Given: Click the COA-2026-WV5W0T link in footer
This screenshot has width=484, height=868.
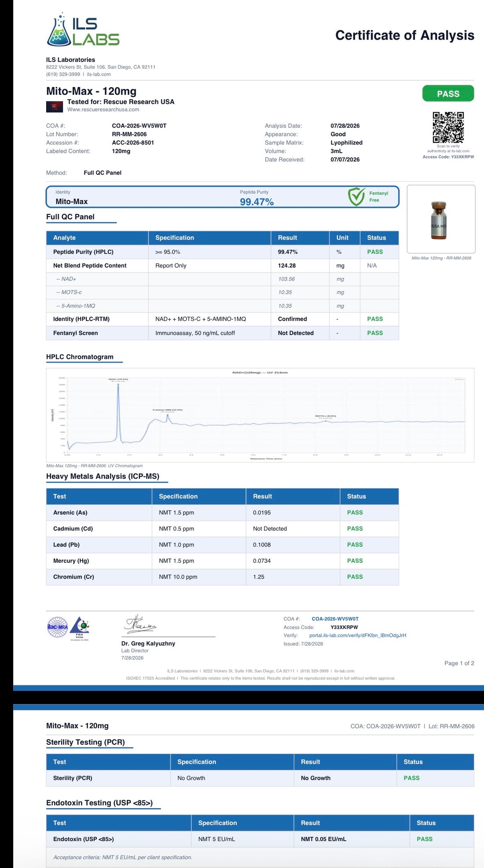Looking at the screenshot, I should [x=335, y=619].
